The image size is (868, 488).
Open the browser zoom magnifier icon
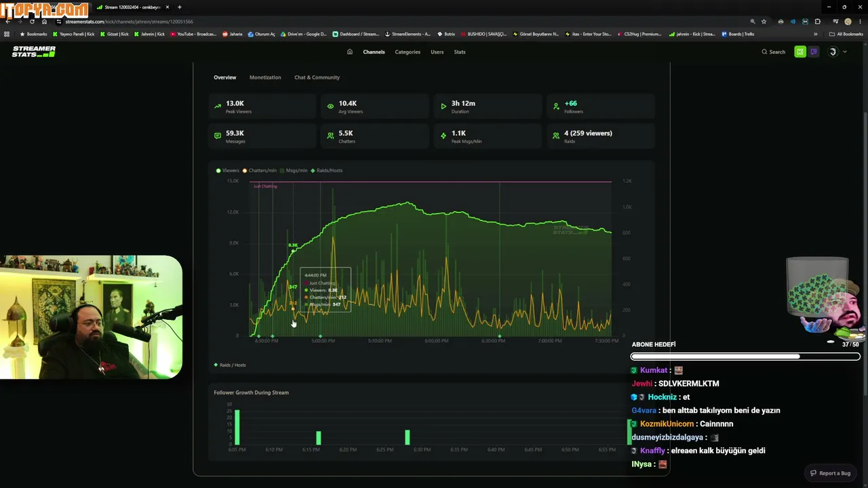coord(753,22)
